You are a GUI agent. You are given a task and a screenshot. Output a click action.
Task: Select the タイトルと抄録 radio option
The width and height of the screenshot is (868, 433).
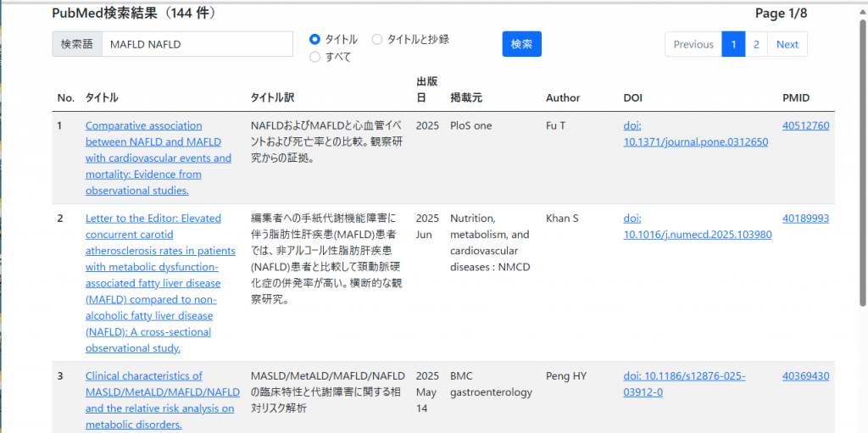point(377,39)
